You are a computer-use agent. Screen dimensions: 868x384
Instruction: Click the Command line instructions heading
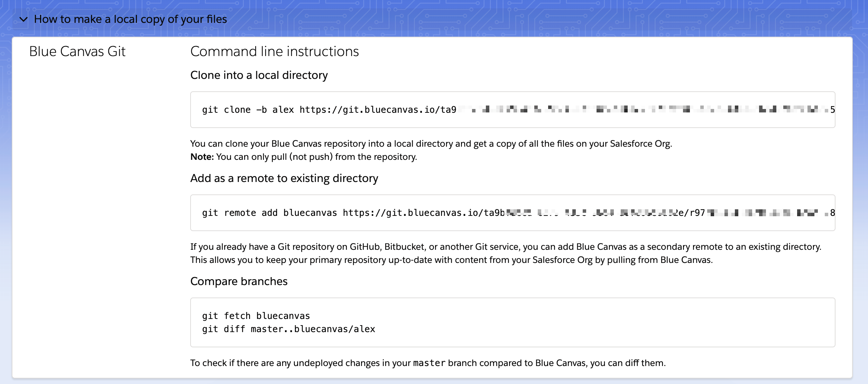click(x=274, y=52)
